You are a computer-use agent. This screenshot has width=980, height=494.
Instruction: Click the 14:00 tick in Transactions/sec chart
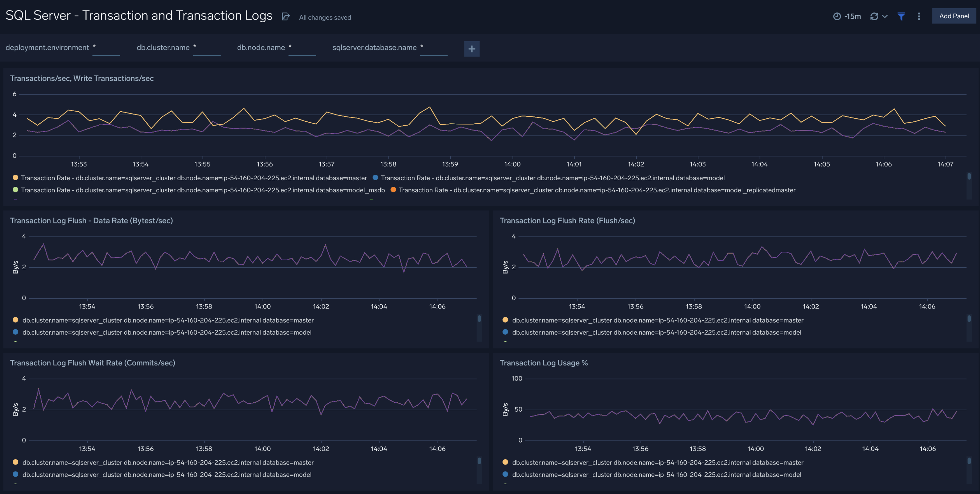[512, 164]
